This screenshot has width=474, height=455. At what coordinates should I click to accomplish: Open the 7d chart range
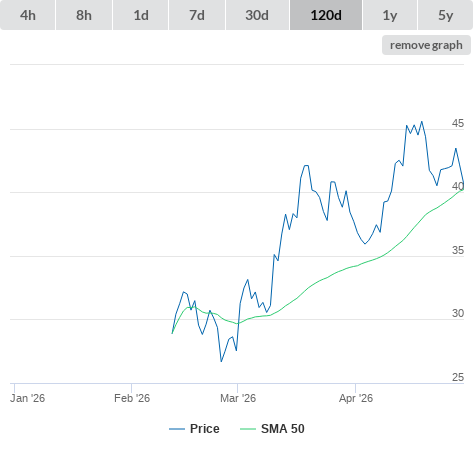[197, 15]
